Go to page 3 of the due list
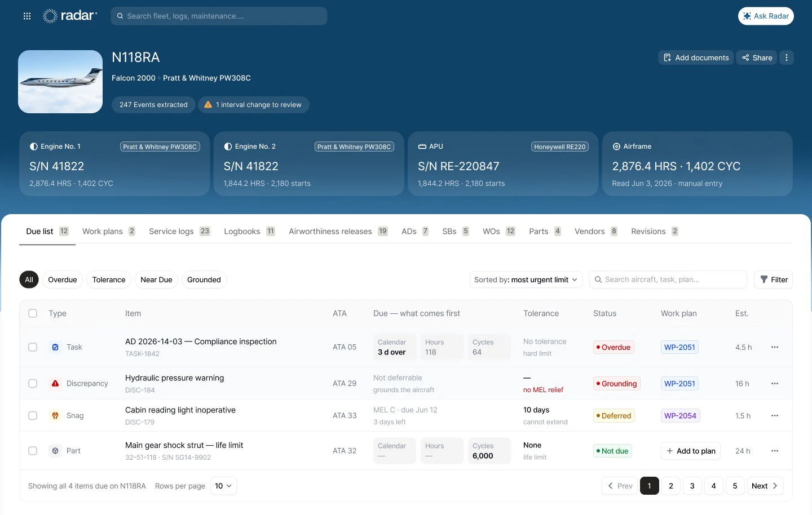Viewport: 812px width, 515px height. 692,486
